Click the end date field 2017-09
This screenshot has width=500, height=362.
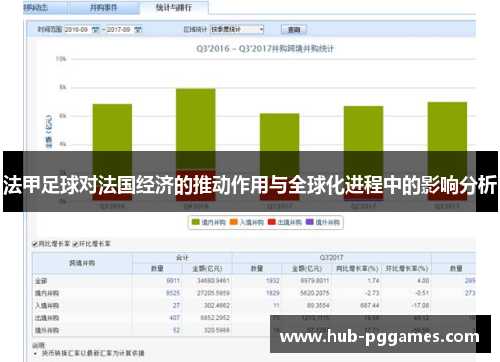[120, 30]
